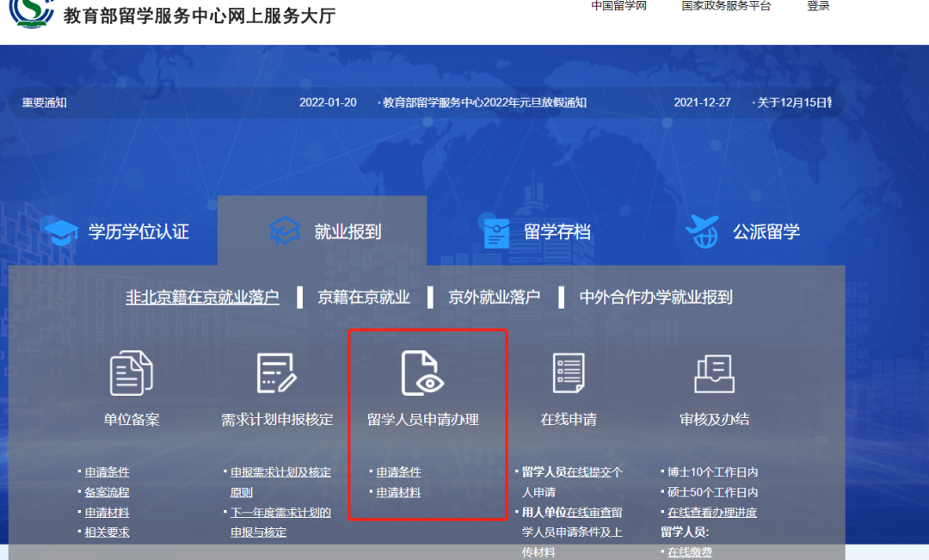Viewport: 929px width, 560px height.
Task: Click the 留学人员在线提交个人申请 text
Action: click(572, 483)
